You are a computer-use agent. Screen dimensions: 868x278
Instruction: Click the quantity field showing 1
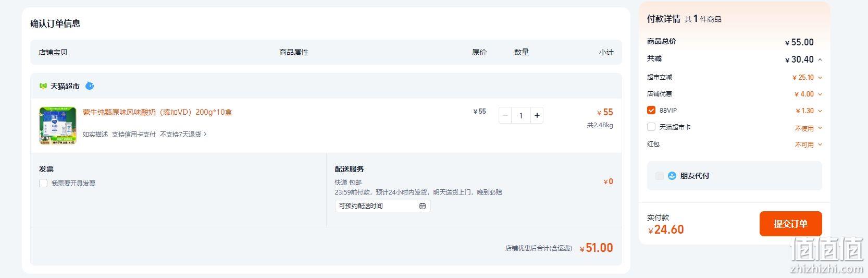[x=521, y=115]
